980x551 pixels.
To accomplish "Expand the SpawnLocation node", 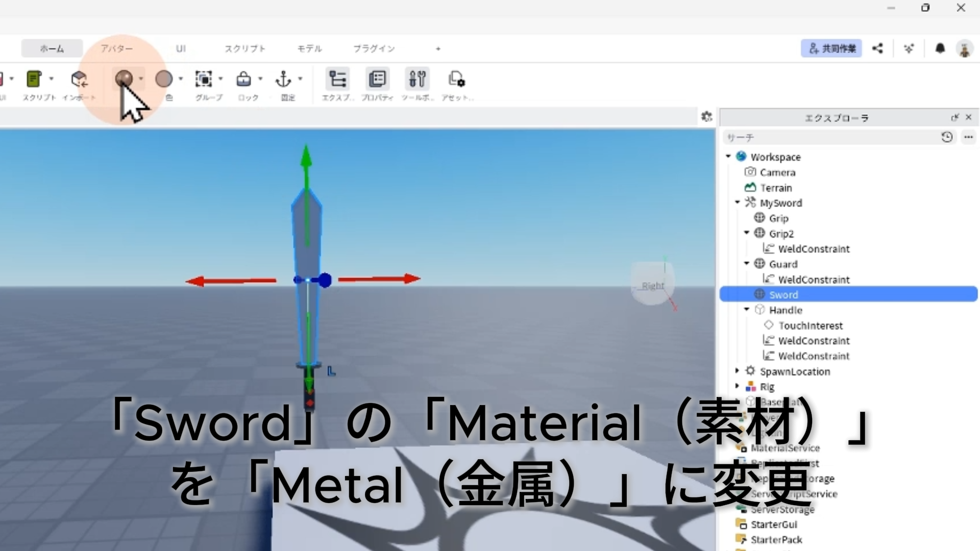I will [x=737, y=371].
